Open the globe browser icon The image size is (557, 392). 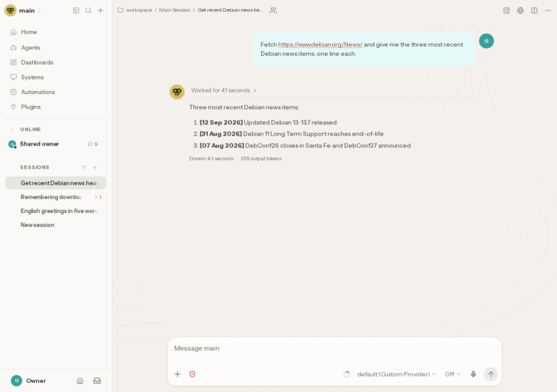[x=520, y=10]
